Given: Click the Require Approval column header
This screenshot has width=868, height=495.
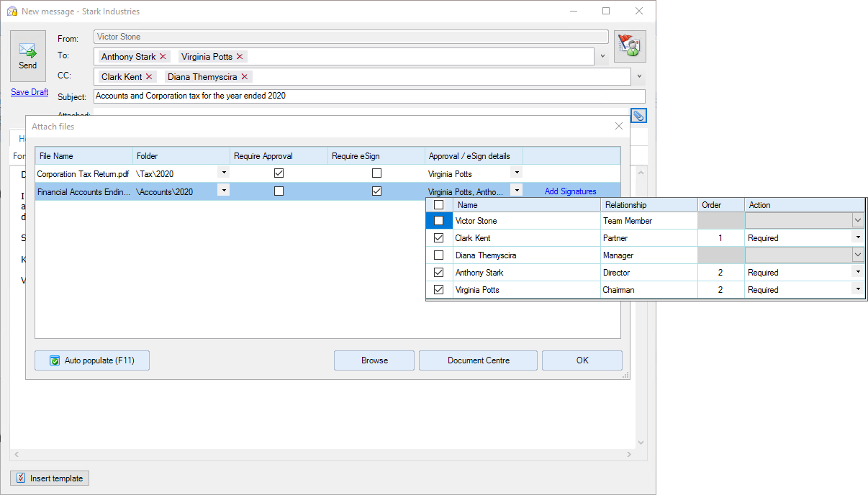Looking at the screenshot, I should click(x=279, y=156).
